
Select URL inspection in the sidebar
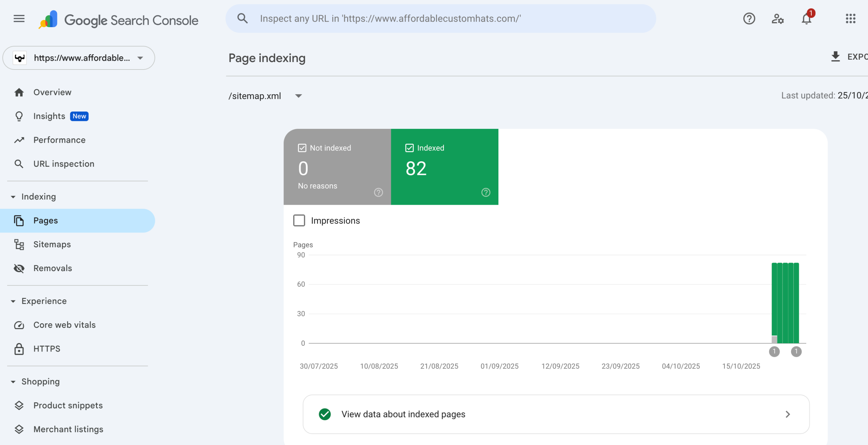[x=64, y=164]
